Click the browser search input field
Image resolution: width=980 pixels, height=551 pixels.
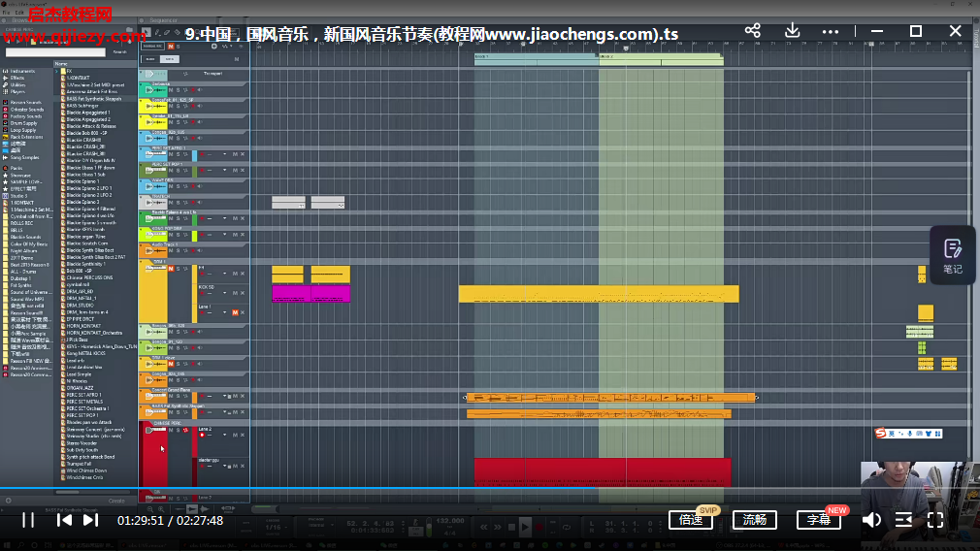[55, 52]
